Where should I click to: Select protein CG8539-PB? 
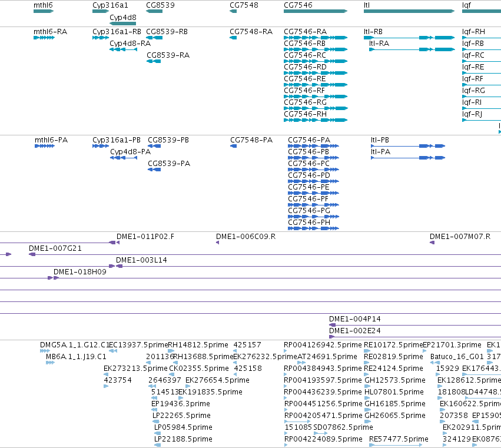pyautogui.click(x=154, y=146)
